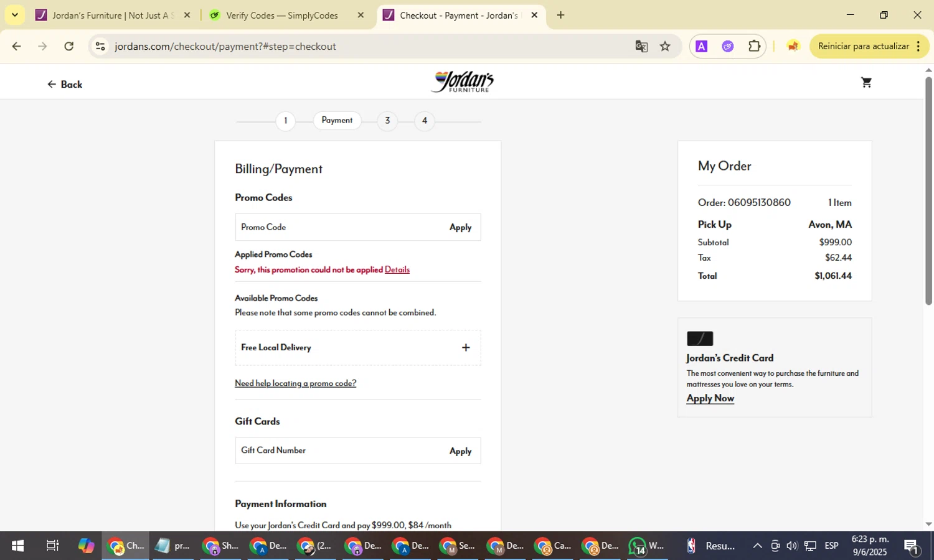
Task: Close the Verify Codes — SimplyCodes tab
Action: (x=361, y=15)
